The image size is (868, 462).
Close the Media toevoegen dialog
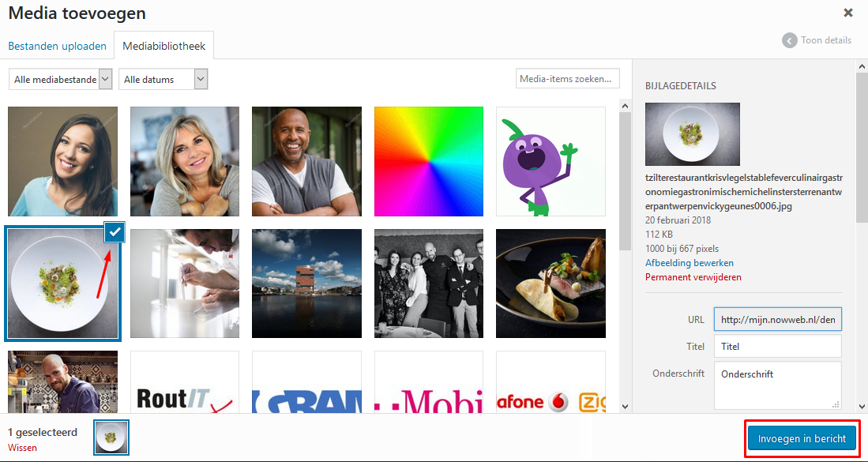pyautogui.click(x=847, y=13)
